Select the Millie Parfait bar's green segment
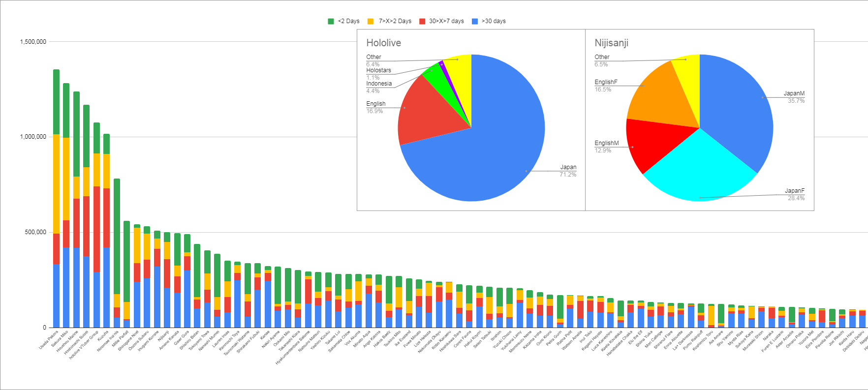868x390 pixels. 126,261
